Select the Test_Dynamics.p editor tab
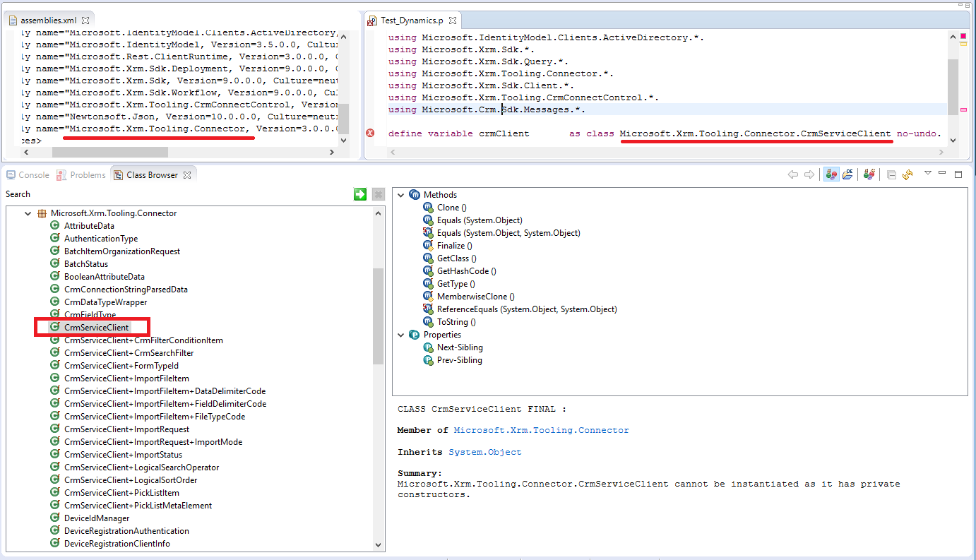Image resolution: width=976 pixels, height=560 pixels. (412, 21)
